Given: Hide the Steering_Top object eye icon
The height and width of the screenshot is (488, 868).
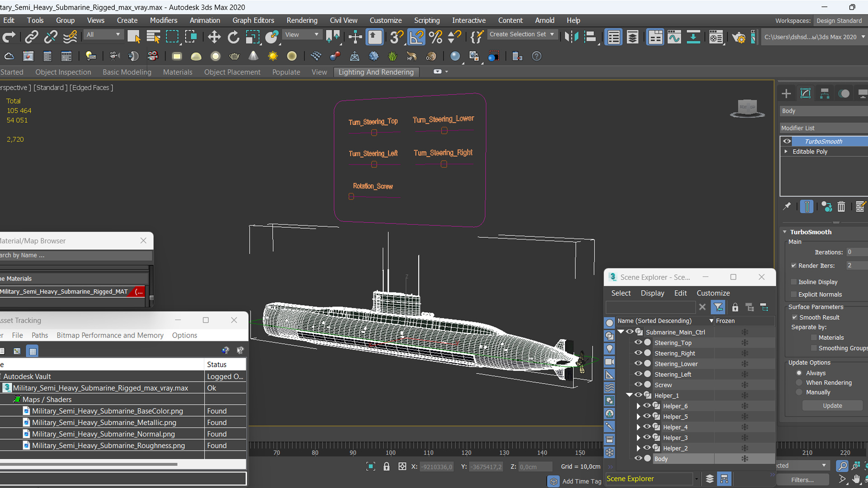Looking at the screenshot, I should (x=638, y=343).
